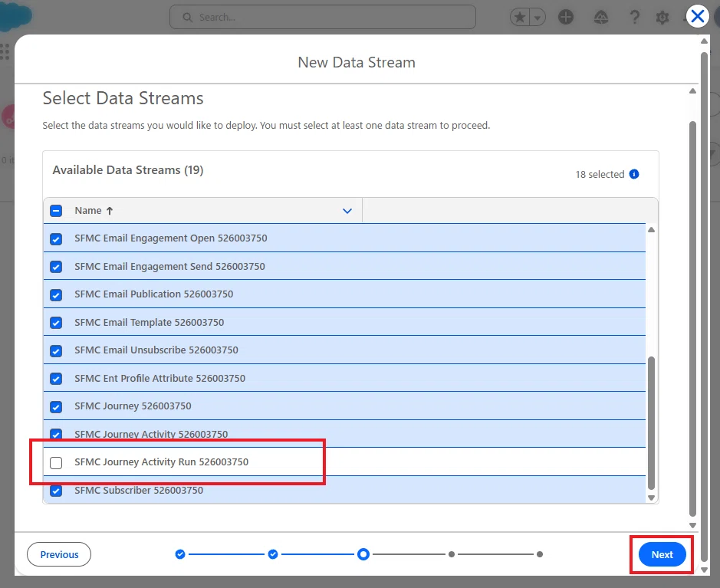Screen dimensions: 720x588
Task: Open the app launcher dots icon
Action: [5, 52]
